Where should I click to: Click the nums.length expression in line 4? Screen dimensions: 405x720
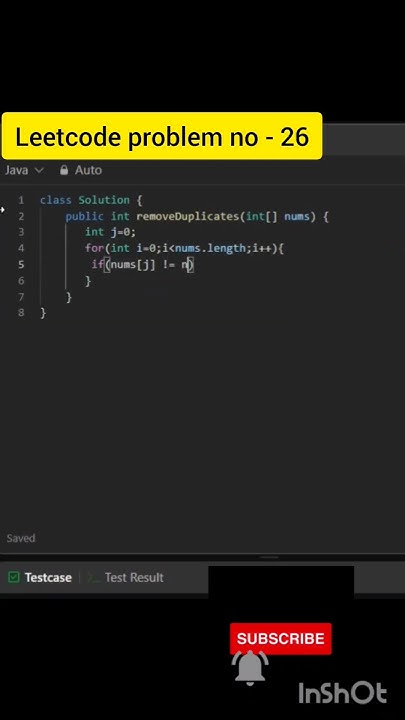[210, 248]
